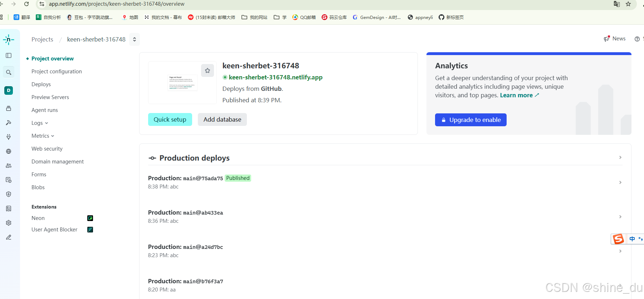This screenshot has width=644, height=299.
Task: Open the stacked projects icon in sidebar
Action: coord(9,108)
